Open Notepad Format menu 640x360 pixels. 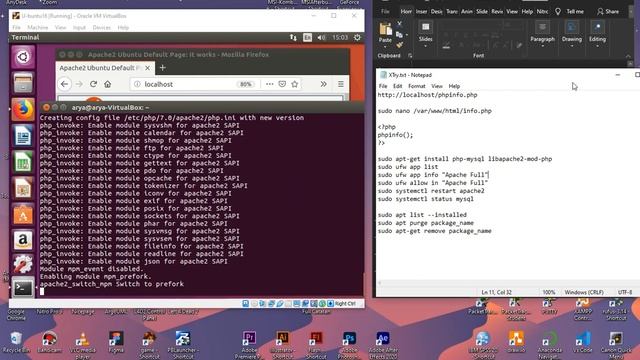coord(417,86)
